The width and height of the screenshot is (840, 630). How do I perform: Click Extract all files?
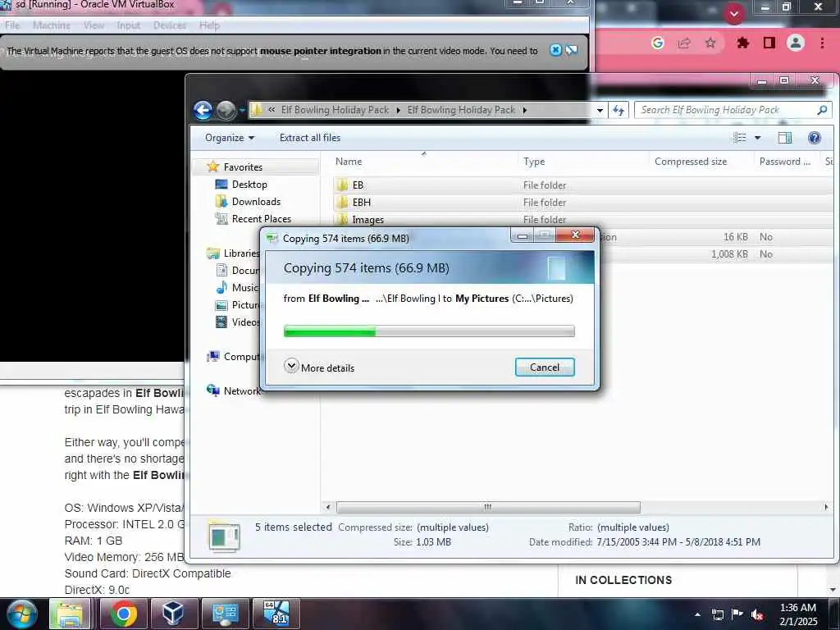pos(309,138)
